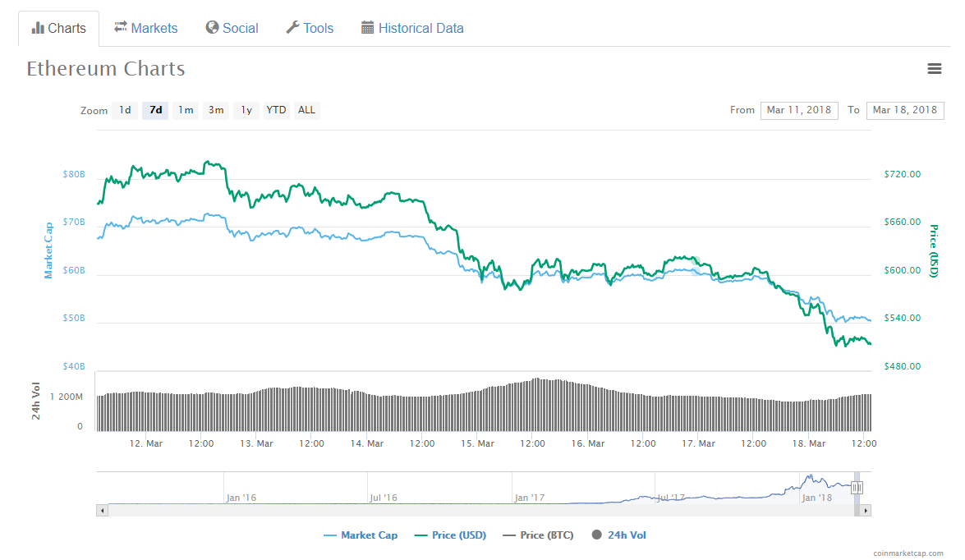The height and width of the screenshot is (560, 965).
Task: Click the navigator range handle near Jan '18
Action: (x=857, y=488)
